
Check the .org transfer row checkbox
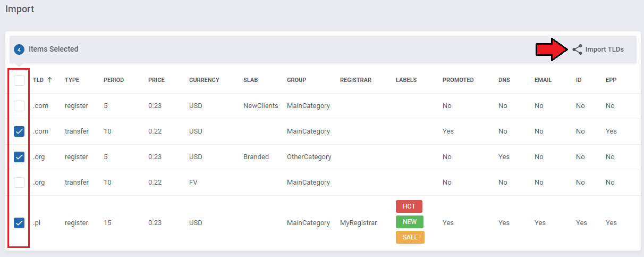point(19,183)
